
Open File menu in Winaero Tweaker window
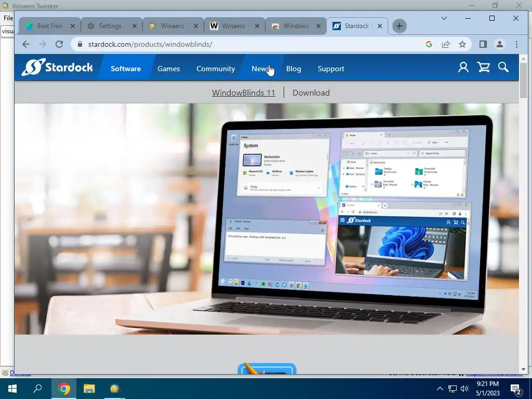8,18
